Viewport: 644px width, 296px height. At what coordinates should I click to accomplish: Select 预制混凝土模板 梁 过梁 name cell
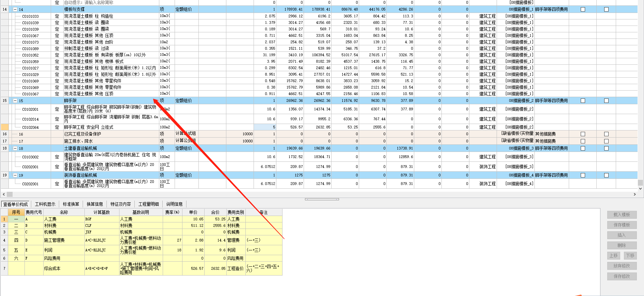(x=111, y=49)
